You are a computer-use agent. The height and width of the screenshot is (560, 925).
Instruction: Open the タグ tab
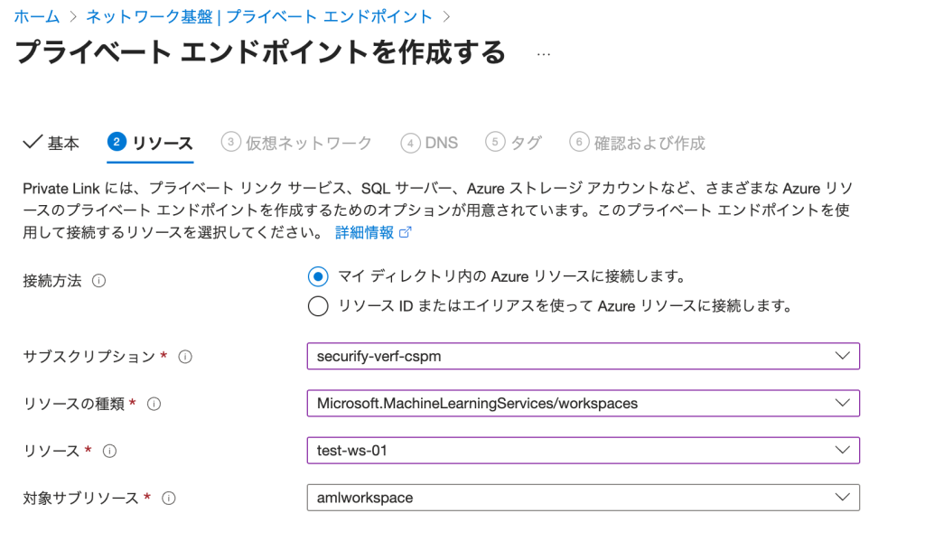coord(514,143)
